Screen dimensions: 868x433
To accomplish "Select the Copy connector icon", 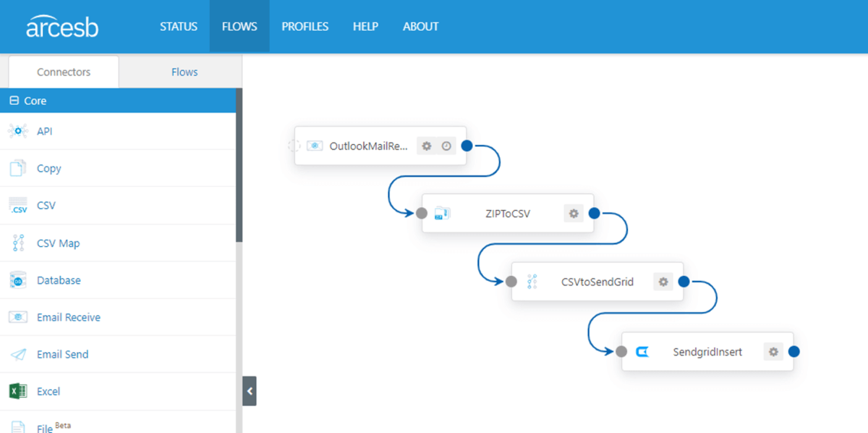I will pyautogui.click(x=17, y=168).
